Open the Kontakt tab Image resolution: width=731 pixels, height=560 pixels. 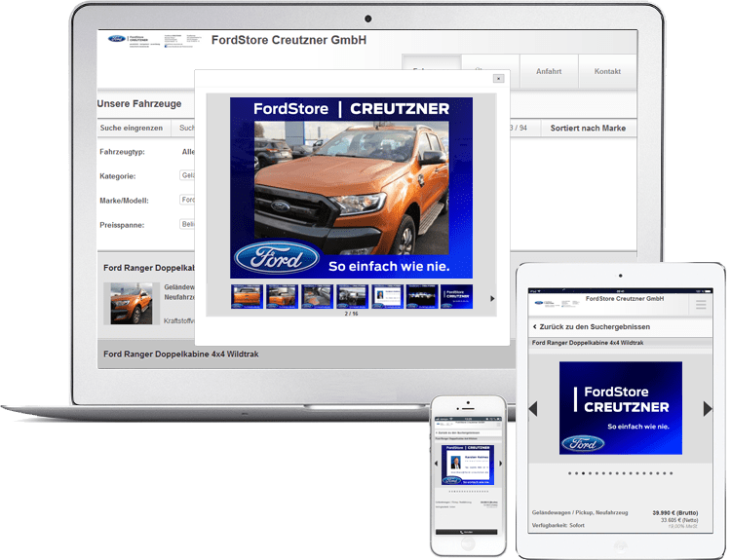click(x=607, y=71)
